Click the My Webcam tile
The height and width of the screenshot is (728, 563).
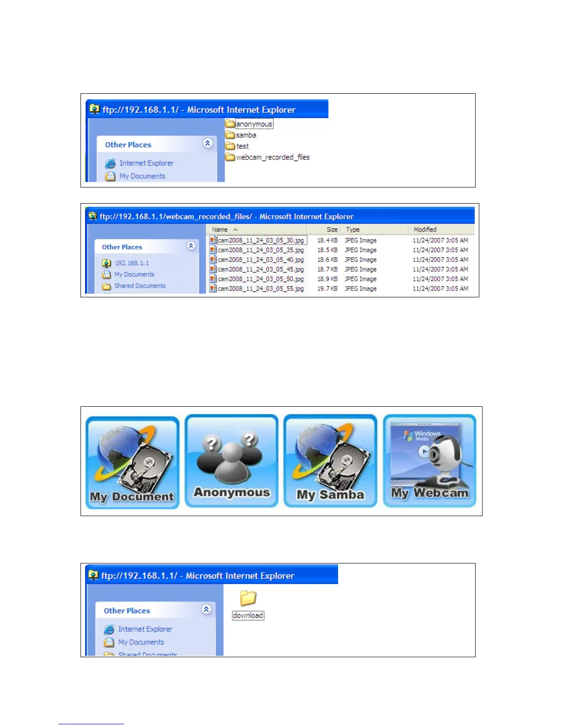point(430,461)
